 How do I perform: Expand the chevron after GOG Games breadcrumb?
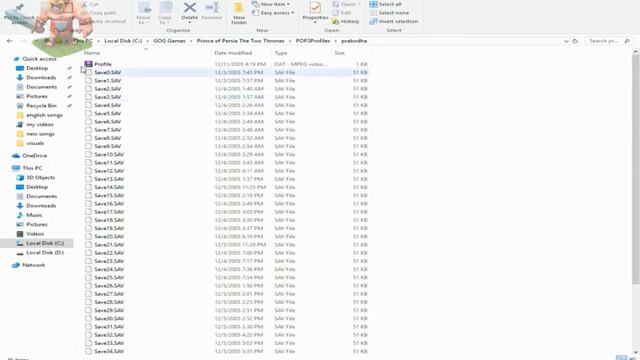pyautogui.click(x=191, y=41)
